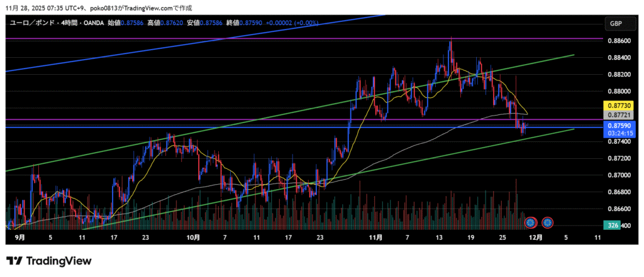Image resolution: width=644 pixels, height=277 pixels.
Task: Click the 10月 date on time axis
Action: tap(193, 238)
